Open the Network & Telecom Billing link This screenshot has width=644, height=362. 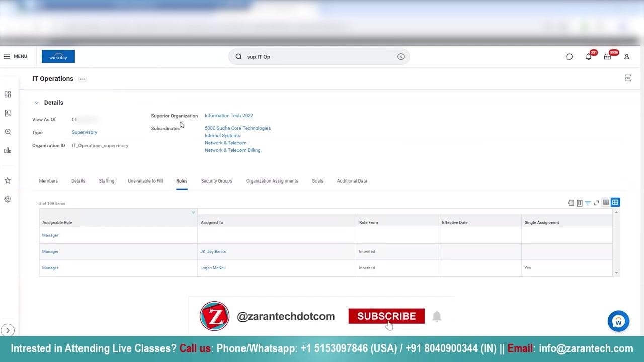click(x=232, y=150)
